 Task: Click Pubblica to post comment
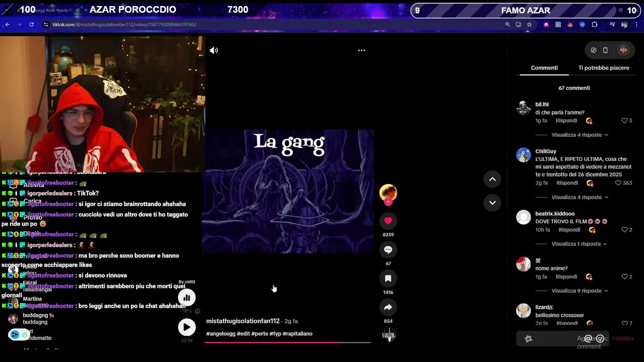[x=623, y=338]
